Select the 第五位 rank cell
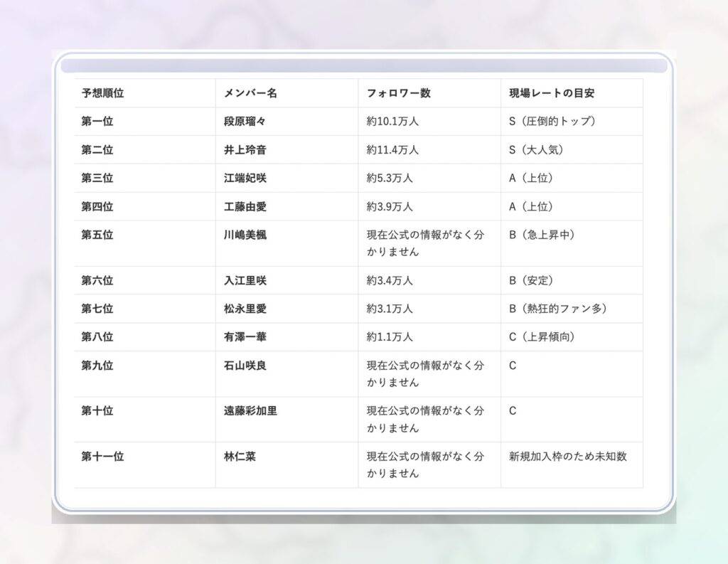This screenshot has height=564, width=728. 97,235
